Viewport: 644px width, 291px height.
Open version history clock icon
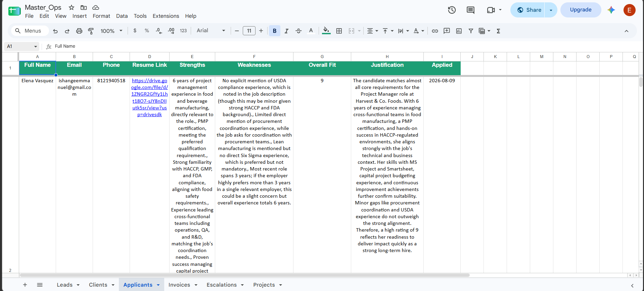click(x=452, y=10)
